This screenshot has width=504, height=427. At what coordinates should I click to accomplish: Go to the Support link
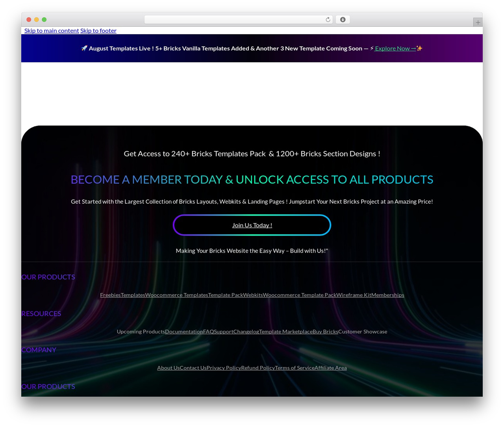coord(224,332)
